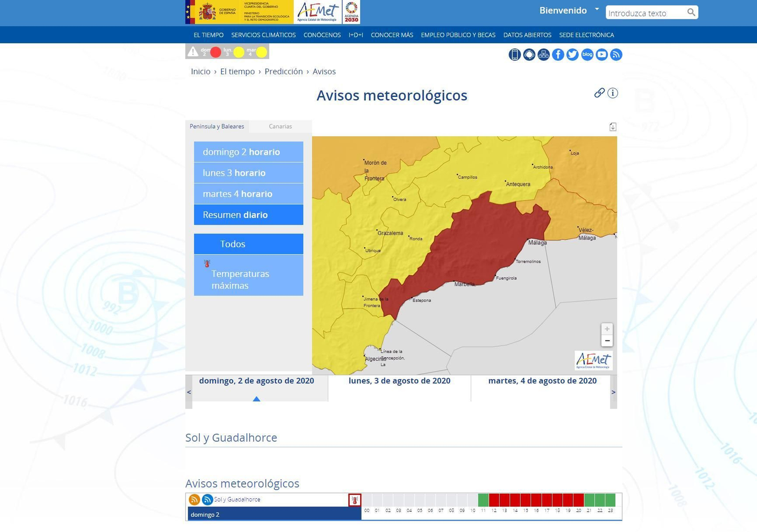Viewport: 757px width, 532px height.
Task: Follow the Predicción breadcrumb link
Action: point(284,71)
